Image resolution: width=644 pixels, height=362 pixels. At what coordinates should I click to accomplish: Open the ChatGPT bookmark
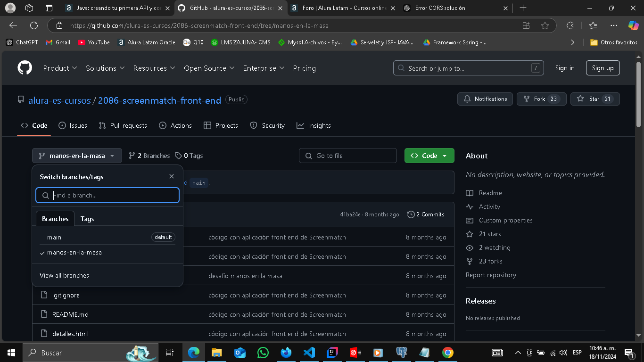pos(22,42)
